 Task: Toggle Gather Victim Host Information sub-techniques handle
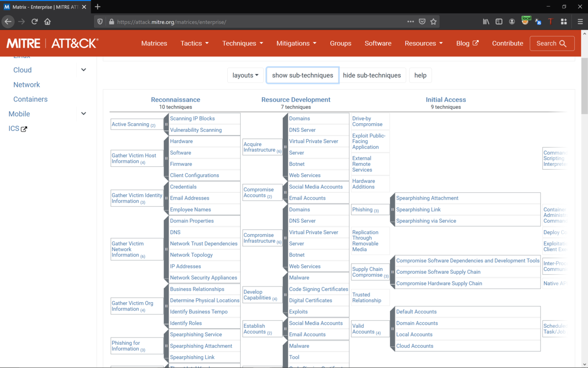coord(166,158)
